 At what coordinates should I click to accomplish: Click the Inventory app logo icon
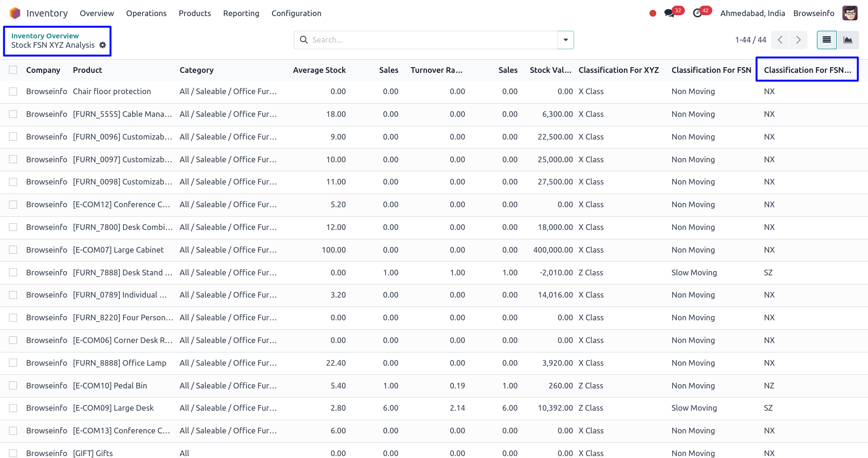tap(15, 13)
